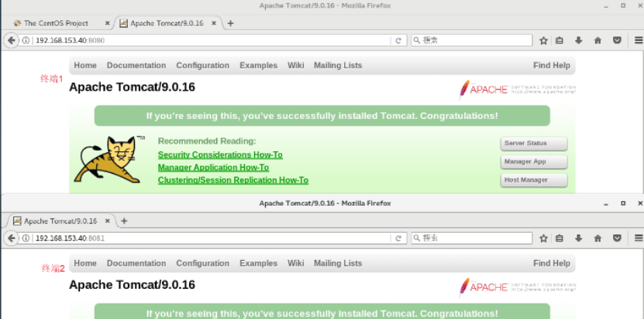The height and width of the screenshot is (319, 644).
Task: Open Wiki in 8081 page navigation
Action: [x=296, y=263]
